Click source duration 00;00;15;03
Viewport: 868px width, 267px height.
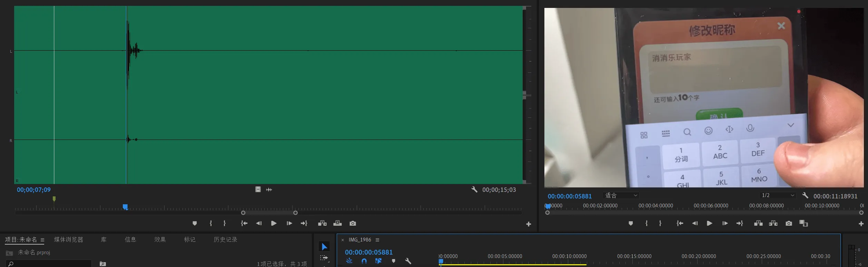coord(499,190)
